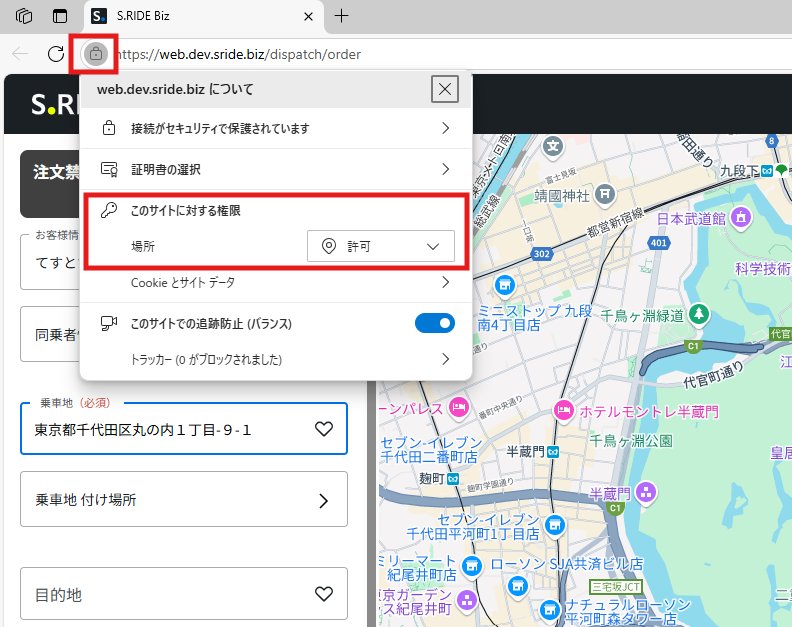The width and height of the screenshot is (792, 627).
Task: Click the 靖國神社 shrine map marker
Action: (605, 194)
